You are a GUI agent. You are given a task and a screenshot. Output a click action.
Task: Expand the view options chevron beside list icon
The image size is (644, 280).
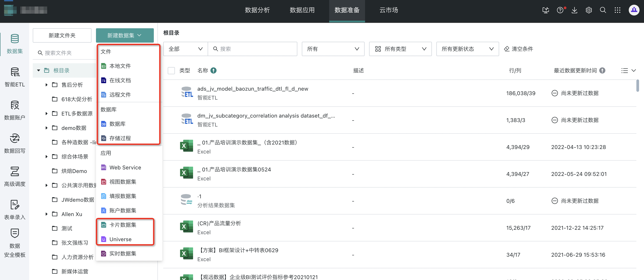633,71
